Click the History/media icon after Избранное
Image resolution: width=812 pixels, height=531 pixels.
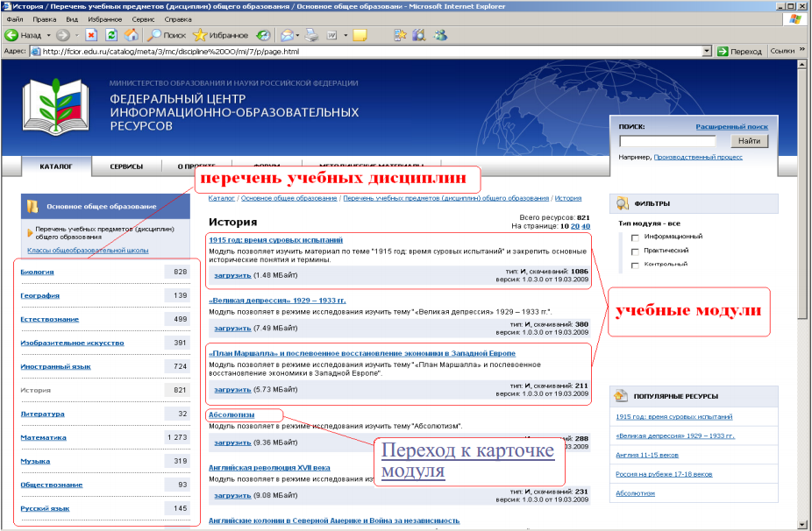(263, 35)
